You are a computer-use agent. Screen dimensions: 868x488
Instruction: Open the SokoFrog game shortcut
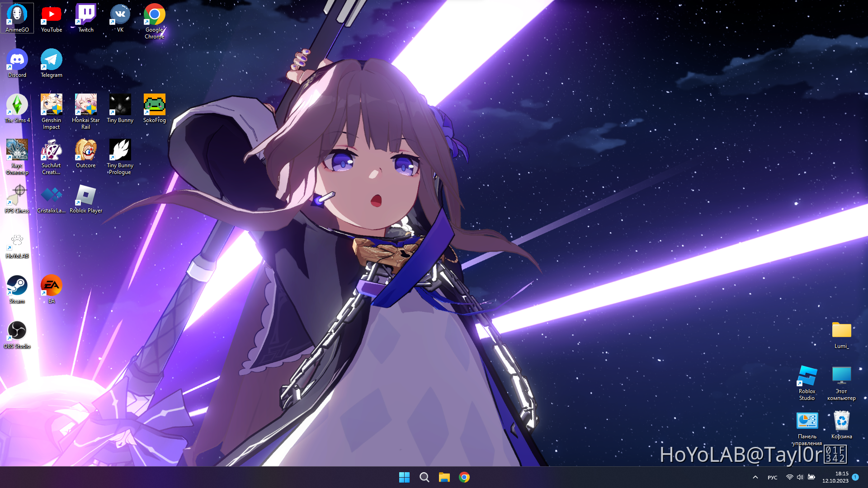tap(155, 108)
